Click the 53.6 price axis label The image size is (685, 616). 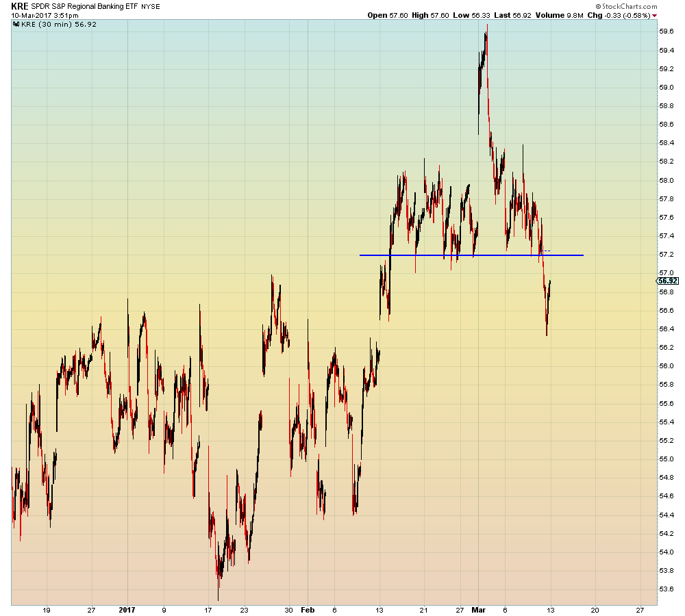[x=667, y=589]
